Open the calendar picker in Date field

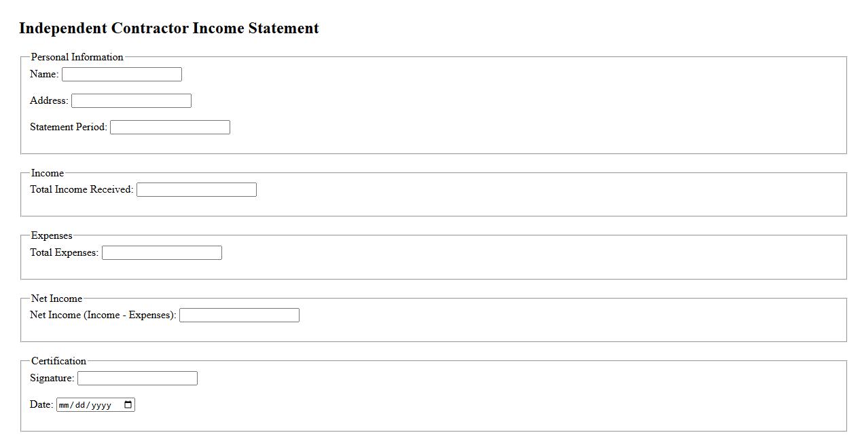128,405
